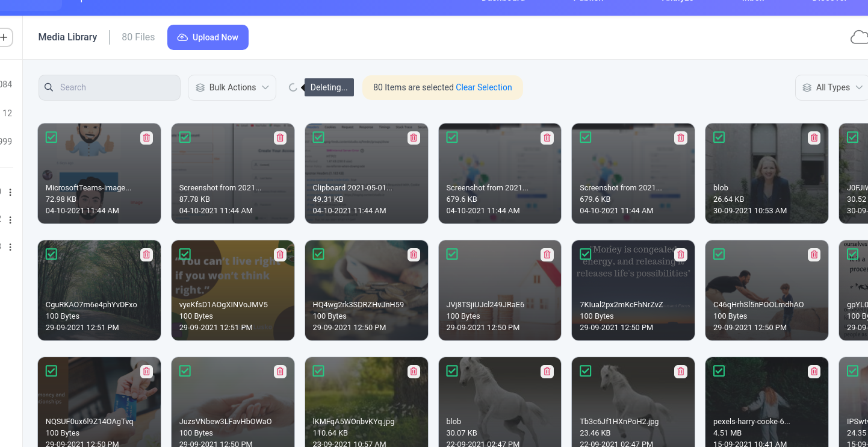Image resolution: width=868 pixels, height=447 pixels.
Task: Delete file Tb3c6Jf1HXnPoH2.jpg
Action: (681, 372)
